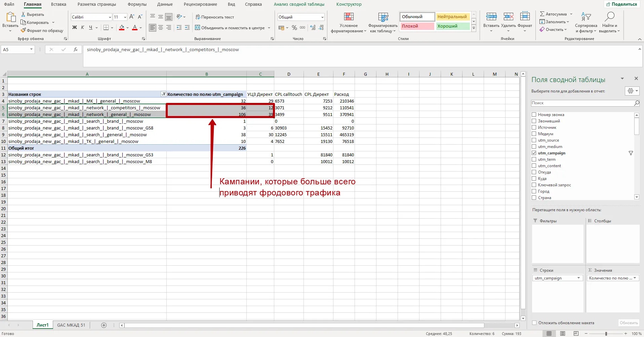644x337 pixels.
Task: Enable the utm_source field checkbox
Action: coord(534,140)
